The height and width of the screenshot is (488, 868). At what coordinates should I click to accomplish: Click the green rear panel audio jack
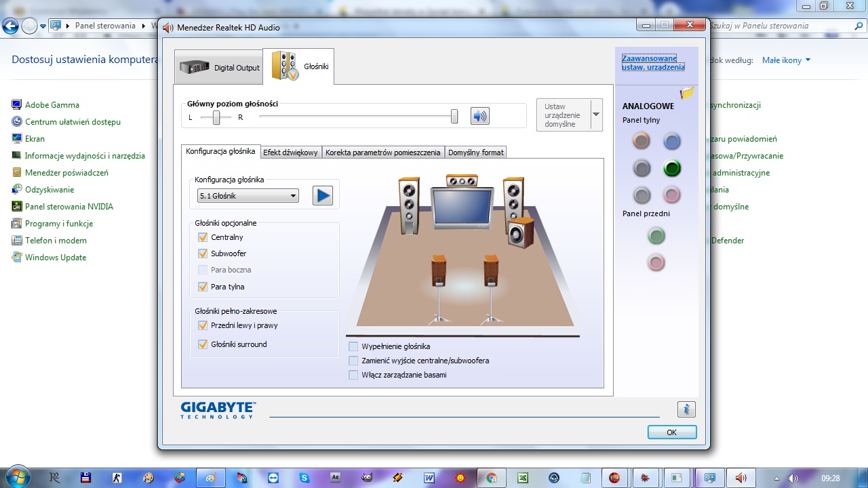point(671,168)
